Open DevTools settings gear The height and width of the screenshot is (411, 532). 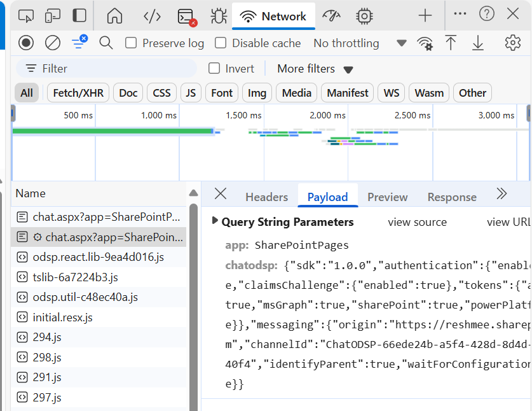[514, 43]
